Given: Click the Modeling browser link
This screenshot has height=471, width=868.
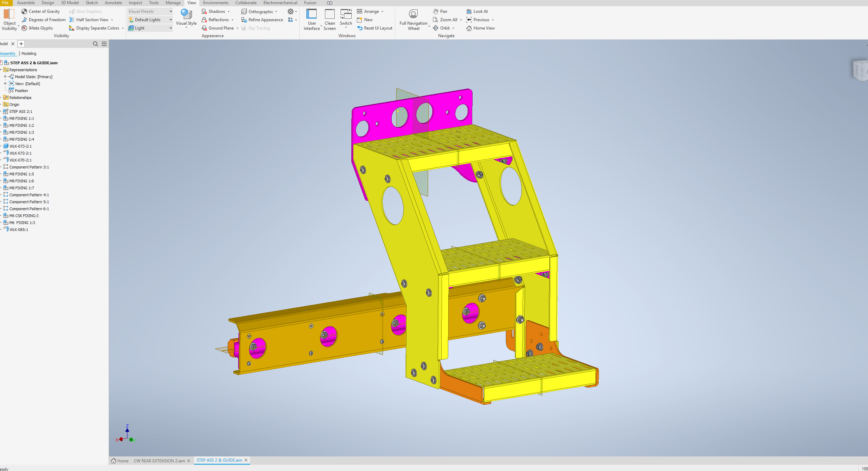Looking at the screenshot, I should pyautogui.click(x=29, y=53).
